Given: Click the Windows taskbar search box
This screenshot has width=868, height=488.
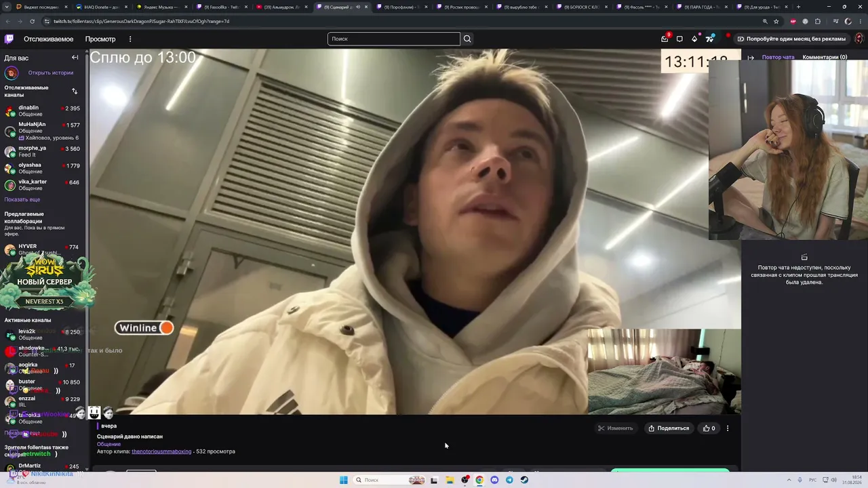Looking at the screenshot, I should coord(388,480).
